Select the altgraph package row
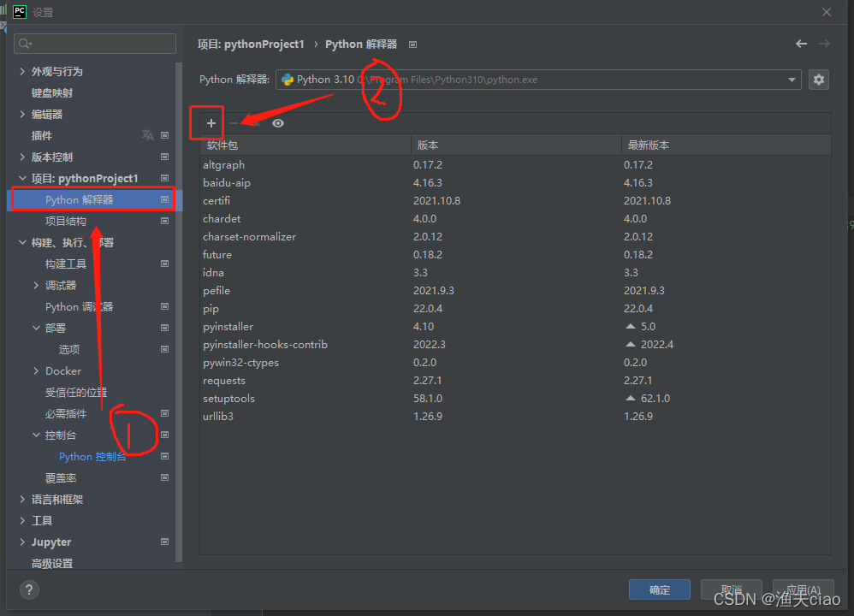 (x=515, y=164)
